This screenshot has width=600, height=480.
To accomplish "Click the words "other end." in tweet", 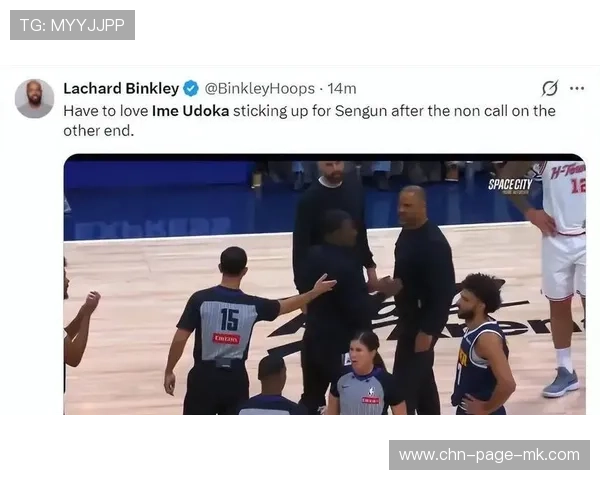I will click(99, 131).
